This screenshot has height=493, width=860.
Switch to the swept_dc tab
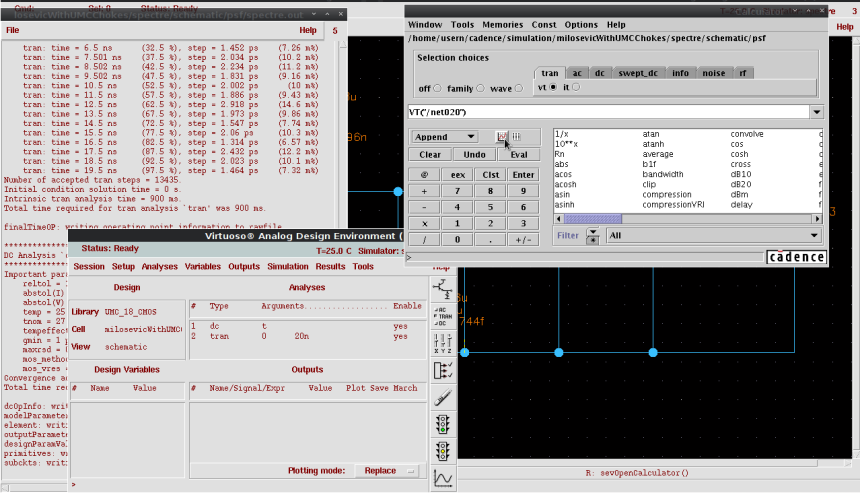pyautogui.click(x=638, y=73)
